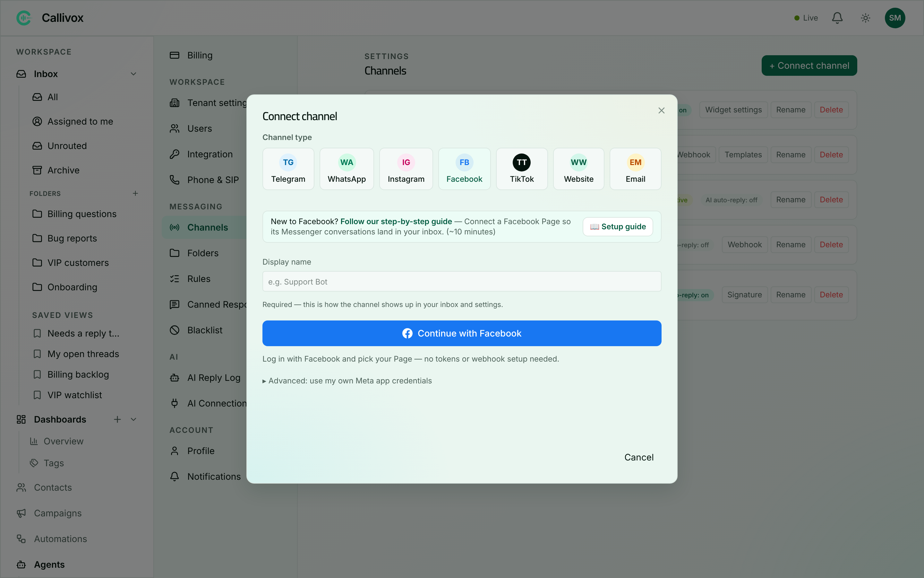Open Widget settings for first channel
Viewport: 924px width, 578px height.
click(733, 110)
